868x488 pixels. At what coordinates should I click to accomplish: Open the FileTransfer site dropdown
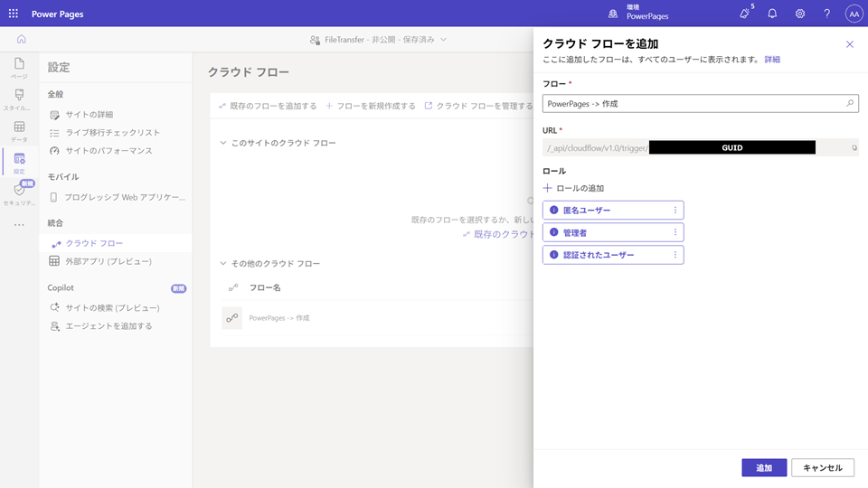coord(443,39)
